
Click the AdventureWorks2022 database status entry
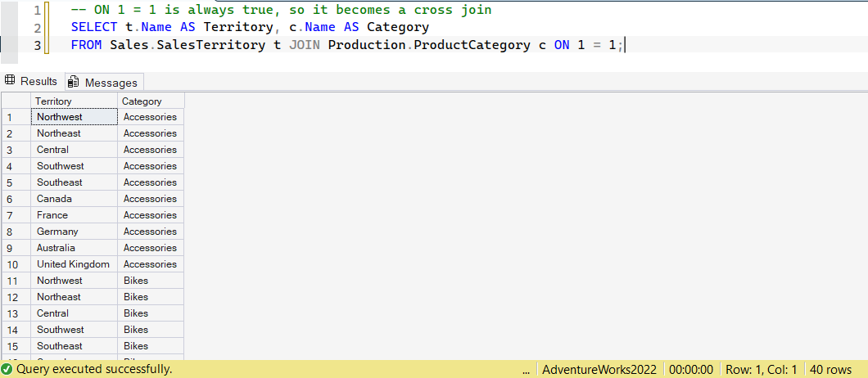pyautogui.click(x=599, y=370)
